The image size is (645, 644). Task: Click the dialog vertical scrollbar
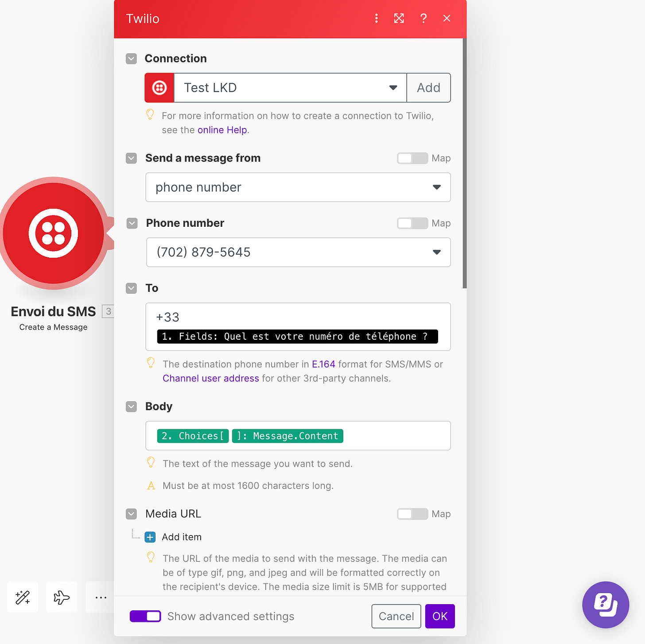[465, 163]
